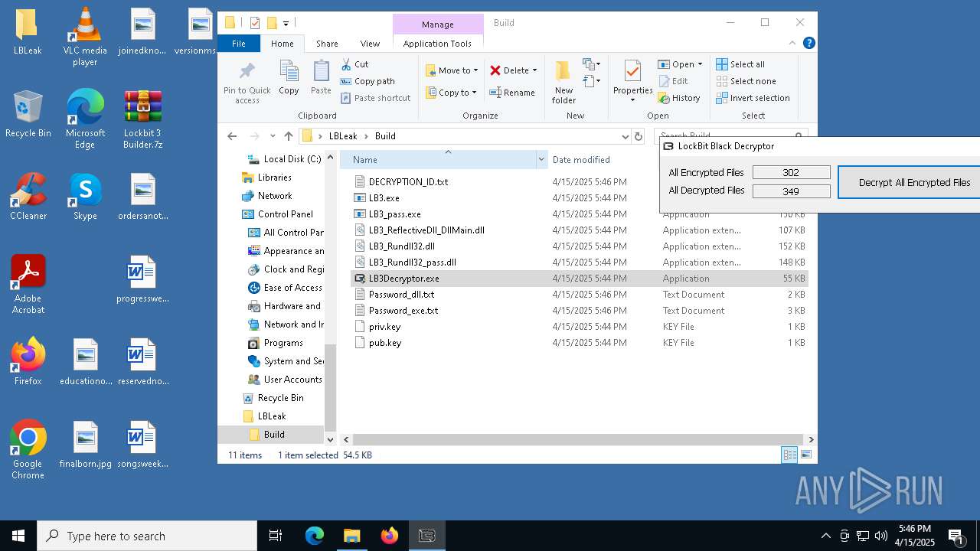Click Select all in ribbon

click(x=740, y=64)
